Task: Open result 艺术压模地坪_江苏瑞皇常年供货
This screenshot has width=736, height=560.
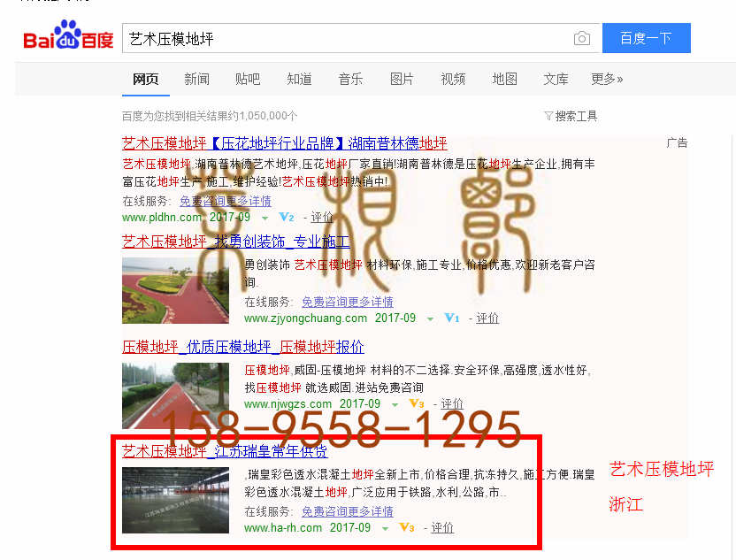Action: click(225, 451)
